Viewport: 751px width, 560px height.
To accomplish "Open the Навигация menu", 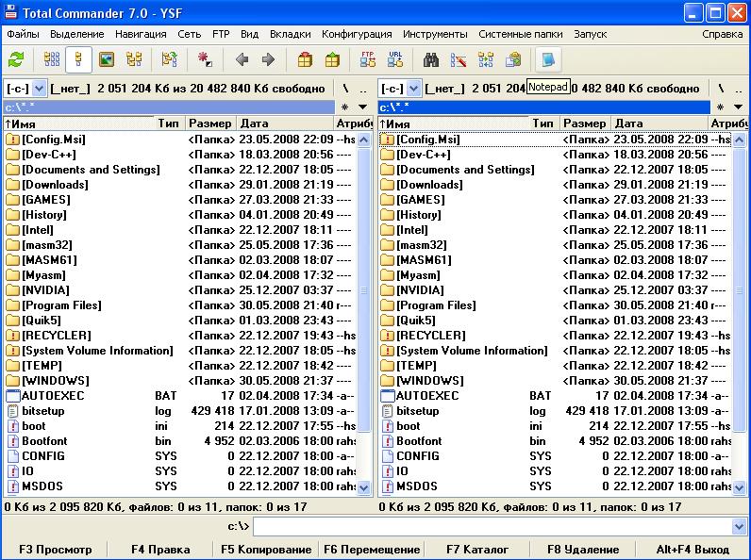I will coord(141,34).
